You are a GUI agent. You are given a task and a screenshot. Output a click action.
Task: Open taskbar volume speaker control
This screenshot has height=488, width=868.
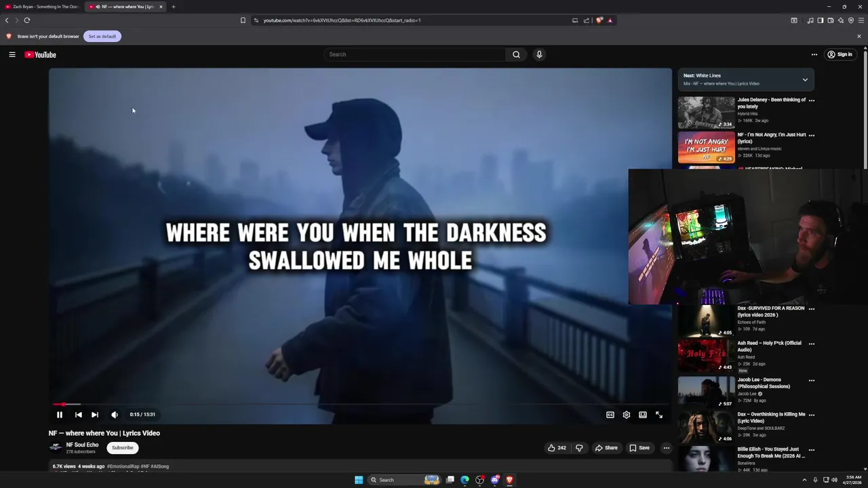834,480
